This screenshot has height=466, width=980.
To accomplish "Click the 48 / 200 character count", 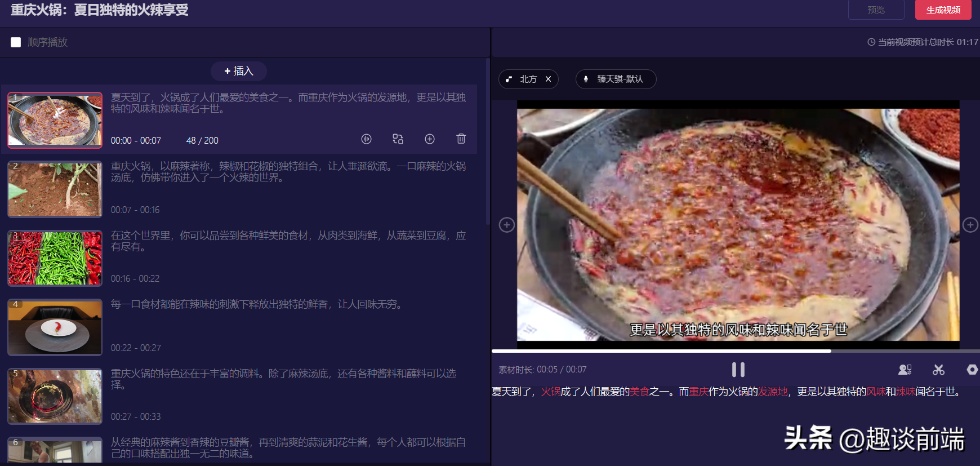I will [x=202, y=140].
